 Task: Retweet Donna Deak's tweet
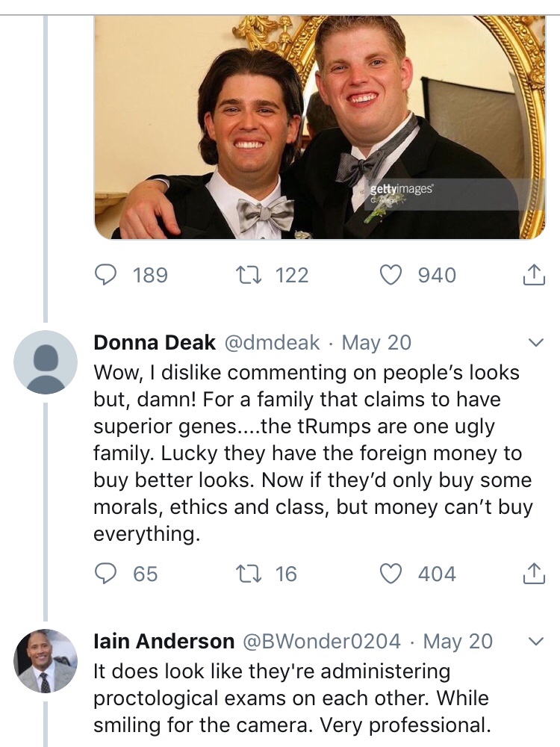tap(246, 574)
